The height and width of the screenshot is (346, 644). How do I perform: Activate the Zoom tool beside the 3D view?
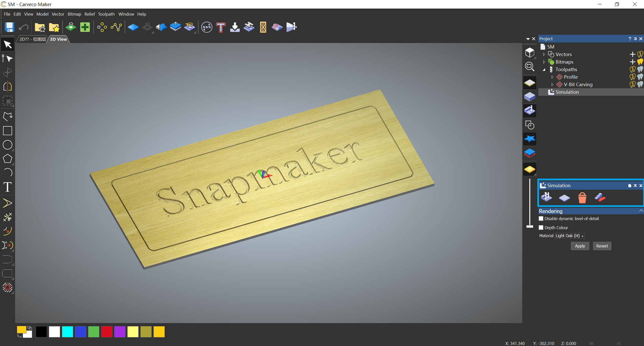point(530,67)
